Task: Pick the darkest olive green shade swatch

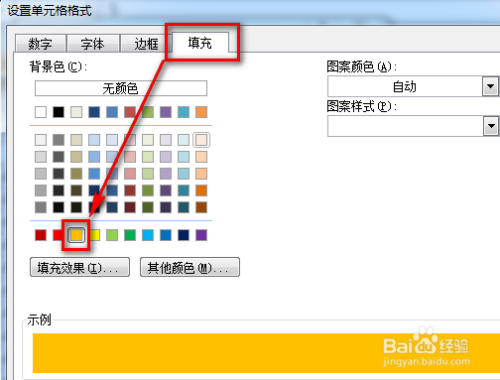Action: click(148, 207)
